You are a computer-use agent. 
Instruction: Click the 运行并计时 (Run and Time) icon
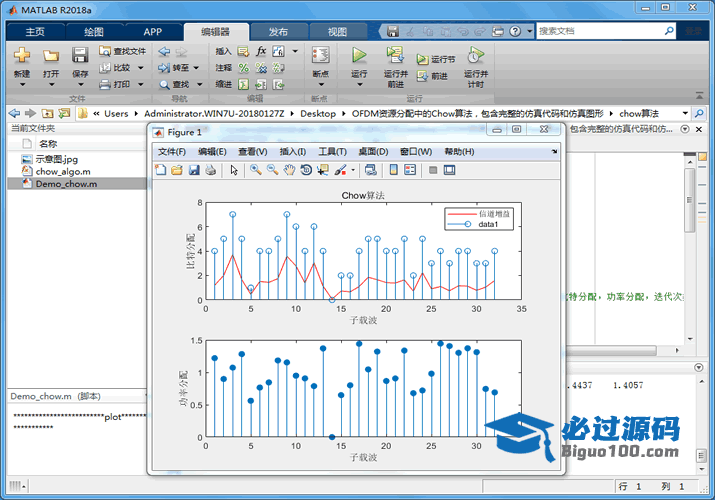476,55
